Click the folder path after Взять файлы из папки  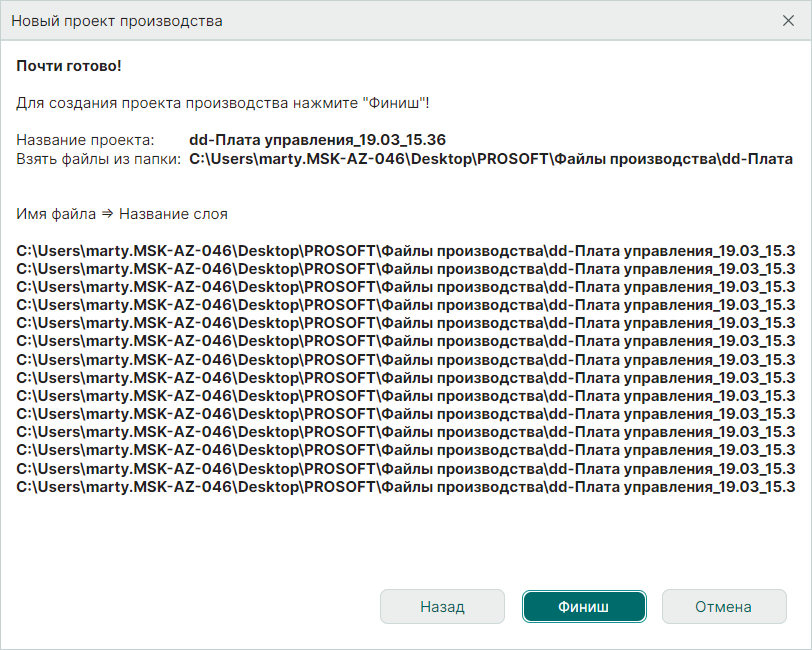(491, 158)
